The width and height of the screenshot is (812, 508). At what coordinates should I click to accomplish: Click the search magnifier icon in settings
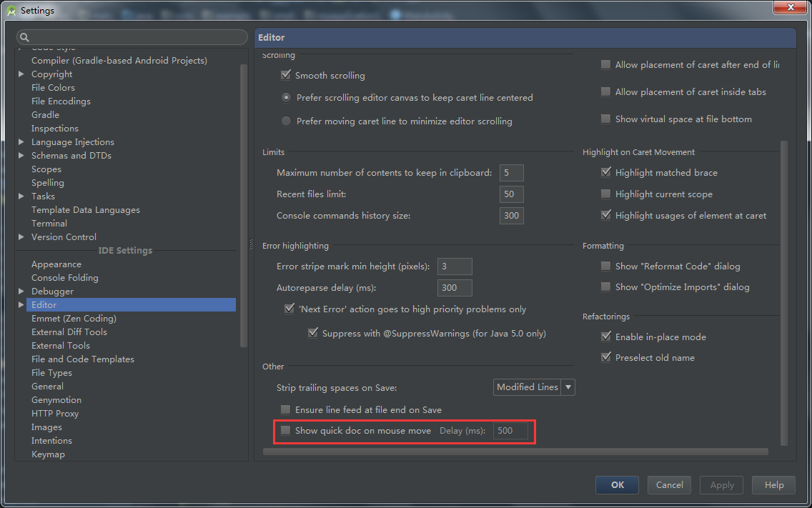point(24,38)
